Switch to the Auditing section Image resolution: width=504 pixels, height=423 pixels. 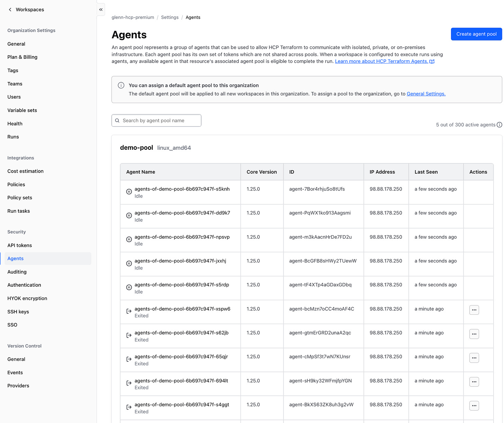tap(17, 272)
